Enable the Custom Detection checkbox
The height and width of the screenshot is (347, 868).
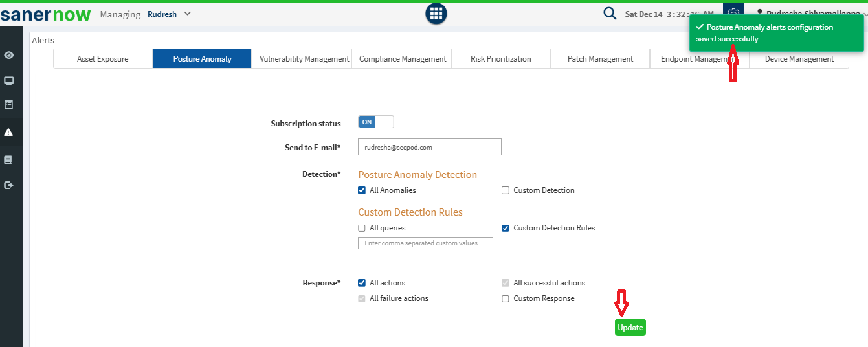pyautogui.click(x=506, y=190)
